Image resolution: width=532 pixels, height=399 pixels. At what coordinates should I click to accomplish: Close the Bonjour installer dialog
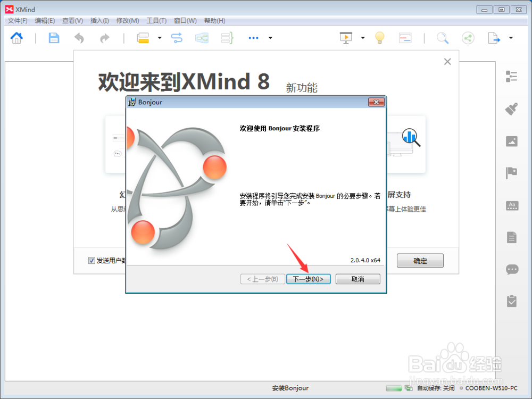coord(376,102)
